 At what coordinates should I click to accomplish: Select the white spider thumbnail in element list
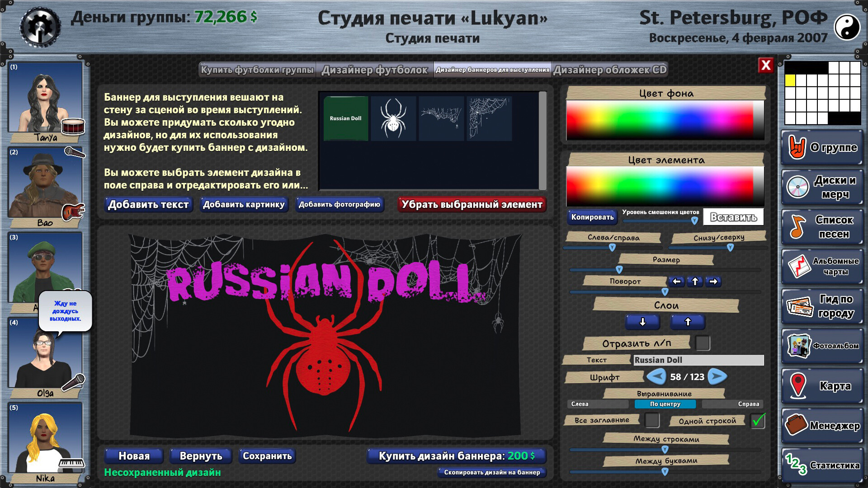pos(393,118)
